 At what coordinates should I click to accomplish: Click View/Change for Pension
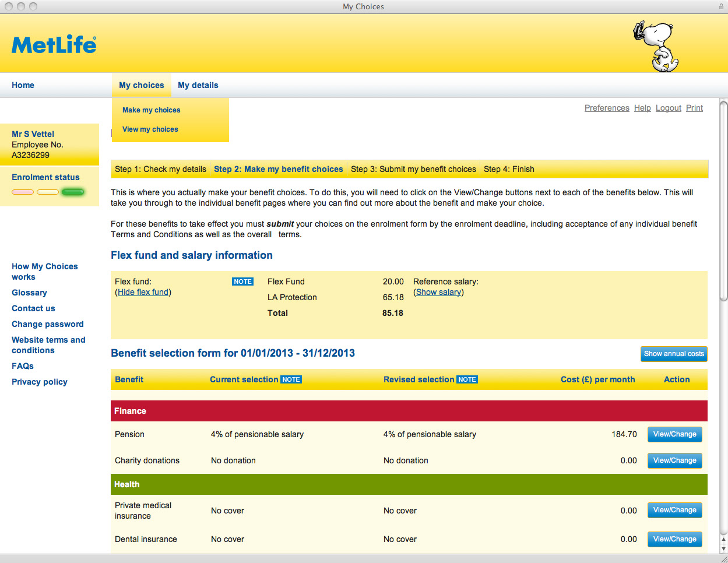[675, 434]
